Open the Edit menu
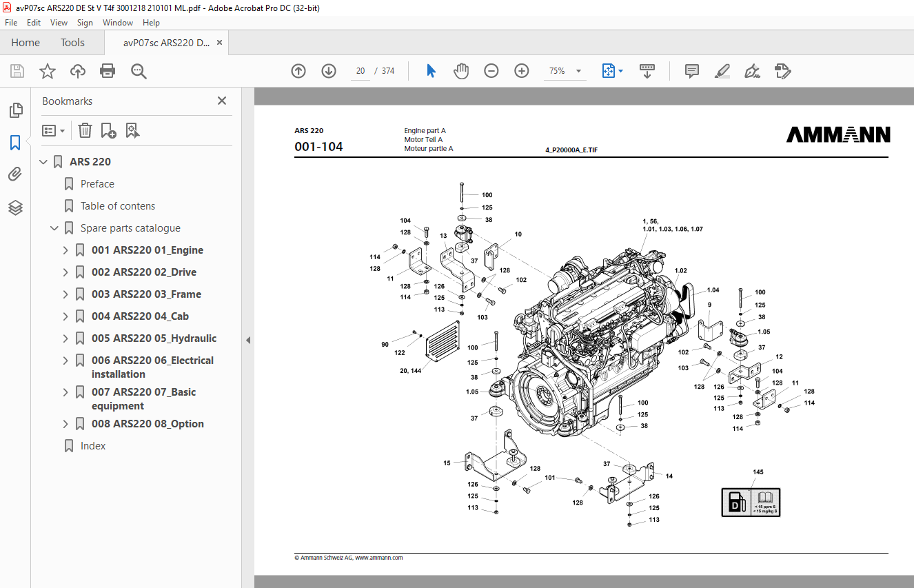 coord(34,23)
